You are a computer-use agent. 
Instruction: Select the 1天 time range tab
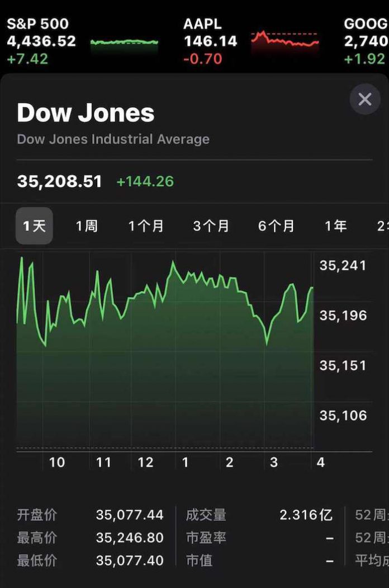(x=34, y=226)
